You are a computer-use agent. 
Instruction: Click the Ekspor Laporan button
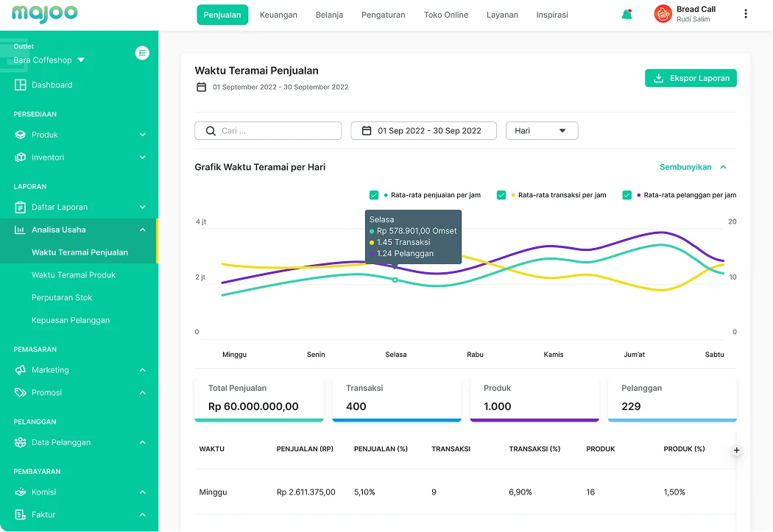(691, 78)
